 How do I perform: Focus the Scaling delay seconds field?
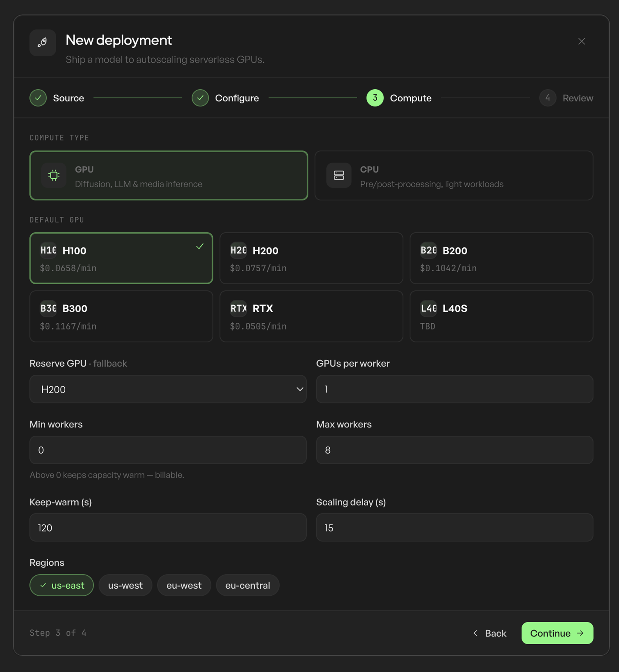tap(455, 528)
